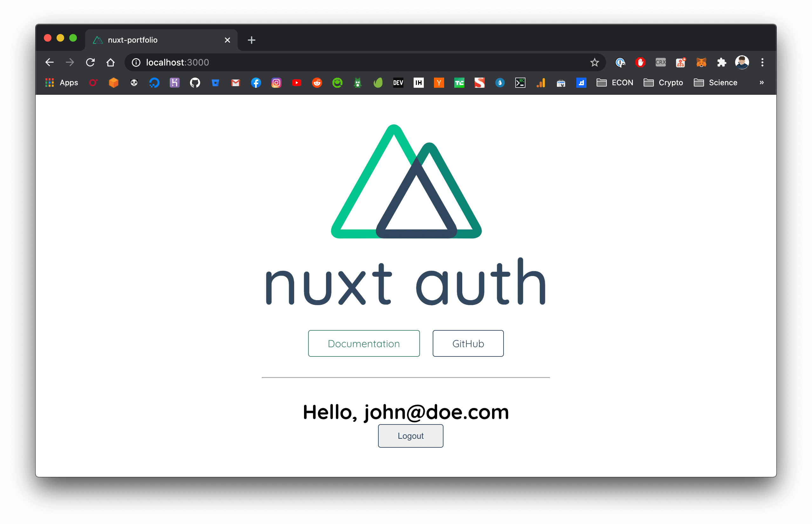Open the CRX extension icon
Viewport: 812px width, 524px height.
pos(660,62)
